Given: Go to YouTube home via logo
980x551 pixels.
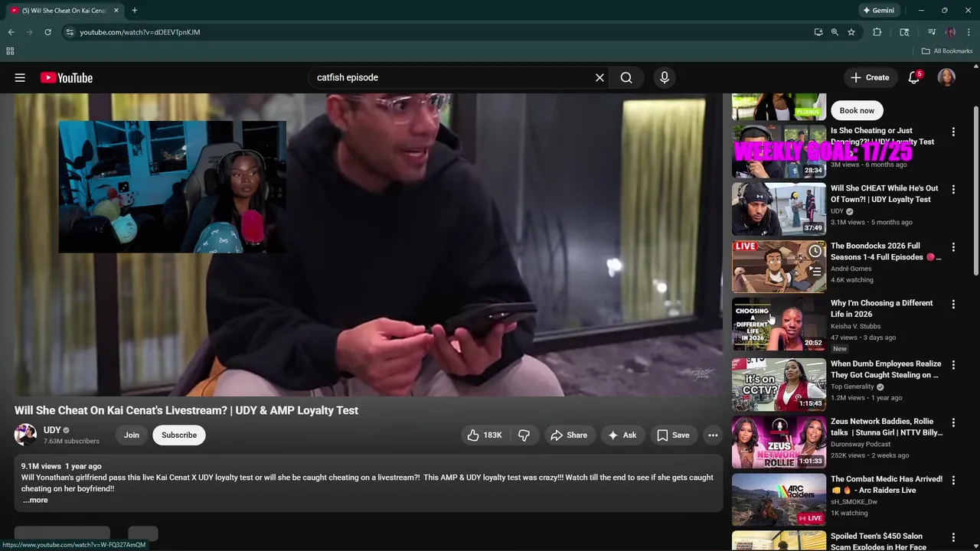Looking at the screenshot, I should coord(67,77).
